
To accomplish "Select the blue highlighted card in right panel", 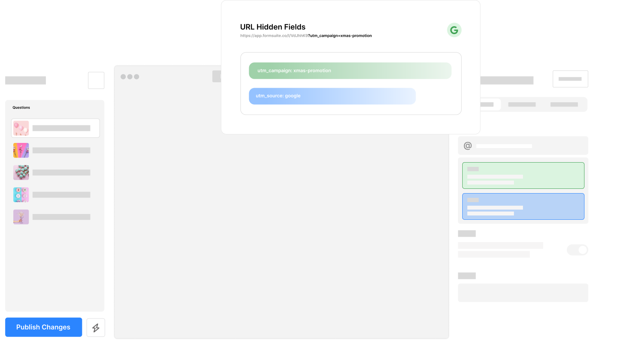I will [523, 206].
